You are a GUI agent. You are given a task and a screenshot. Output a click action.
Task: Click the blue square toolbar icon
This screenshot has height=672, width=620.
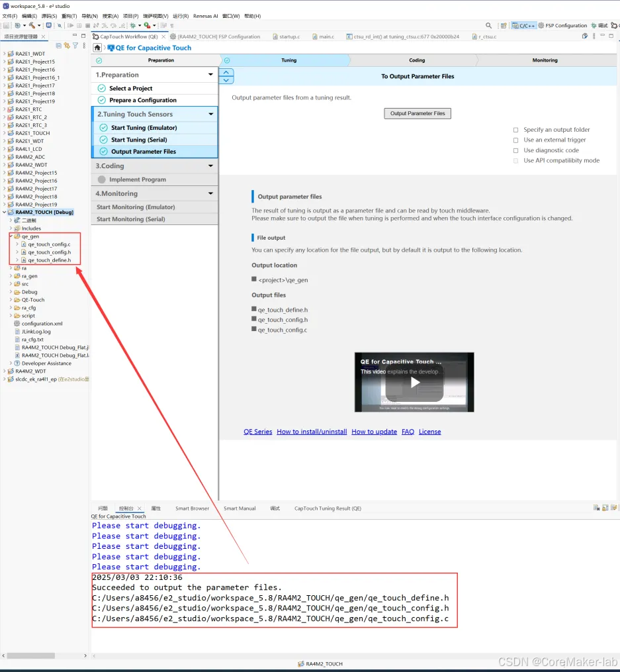(49, 25)
